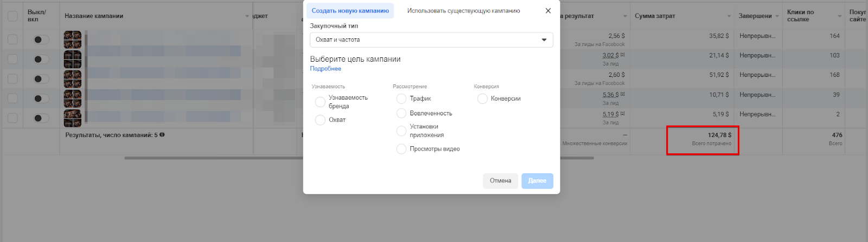The height and width of the screenshot is (242, 868).
Task: Close the campaign creation dialog
Action: 548,11
